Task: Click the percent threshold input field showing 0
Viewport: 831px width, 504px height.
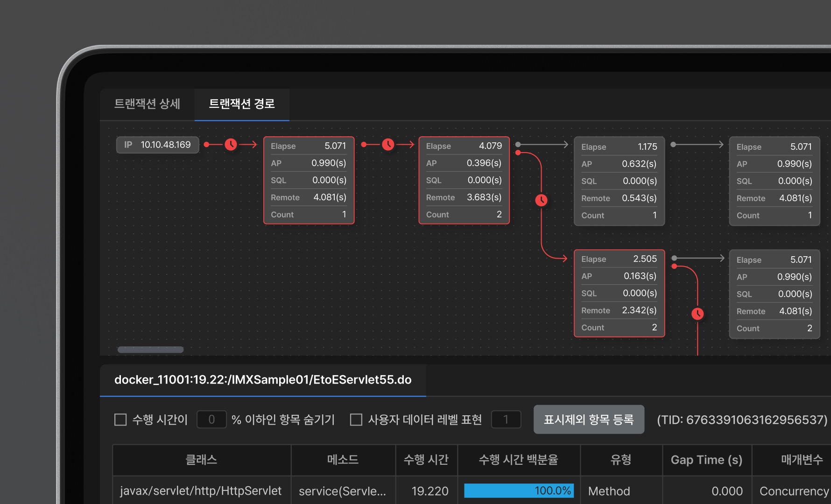Action: (x=211, y=420)
